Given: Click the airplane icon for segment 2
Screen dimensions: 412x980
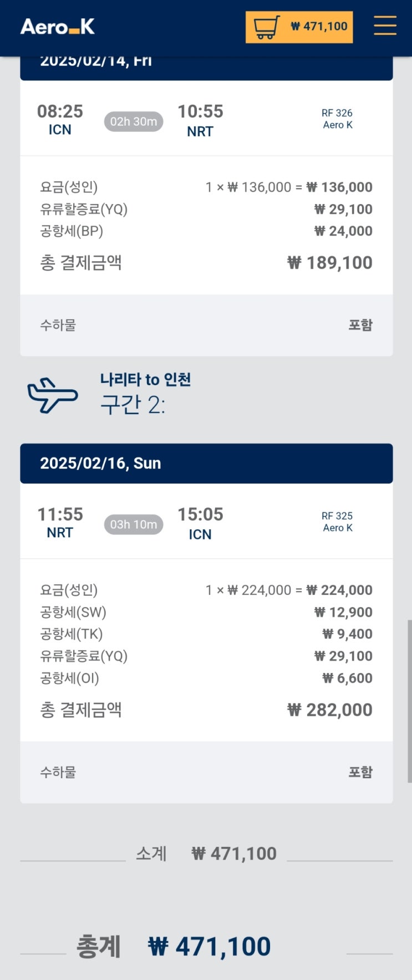Looking at the screenshot, I should (53, 395).
